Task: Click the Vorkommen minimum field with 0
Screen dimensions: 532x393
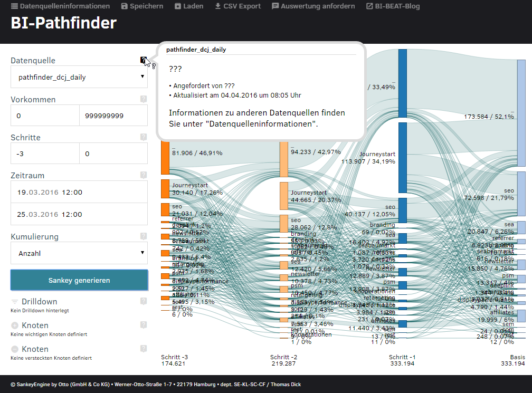Action: pos(45,116)
